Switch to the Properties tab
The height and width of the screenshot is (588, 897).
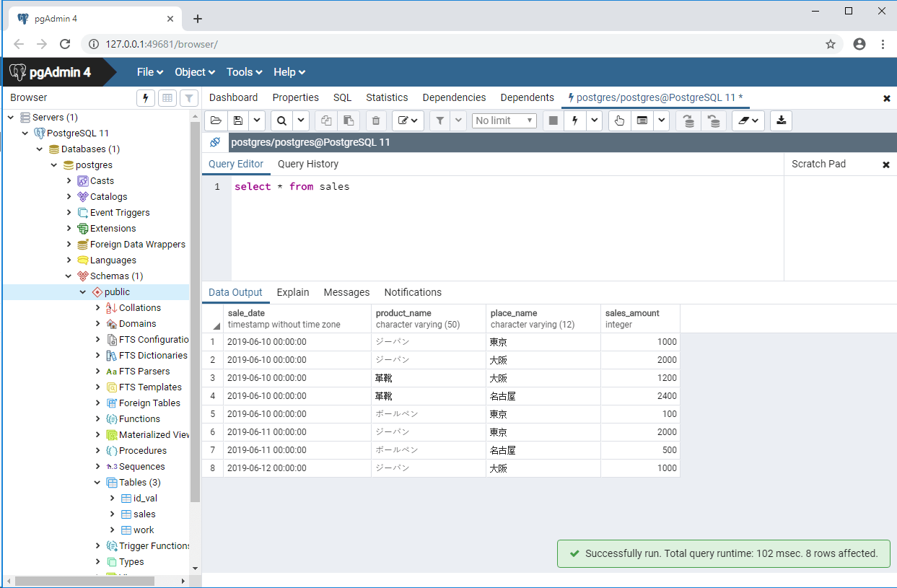click(295, 97)
